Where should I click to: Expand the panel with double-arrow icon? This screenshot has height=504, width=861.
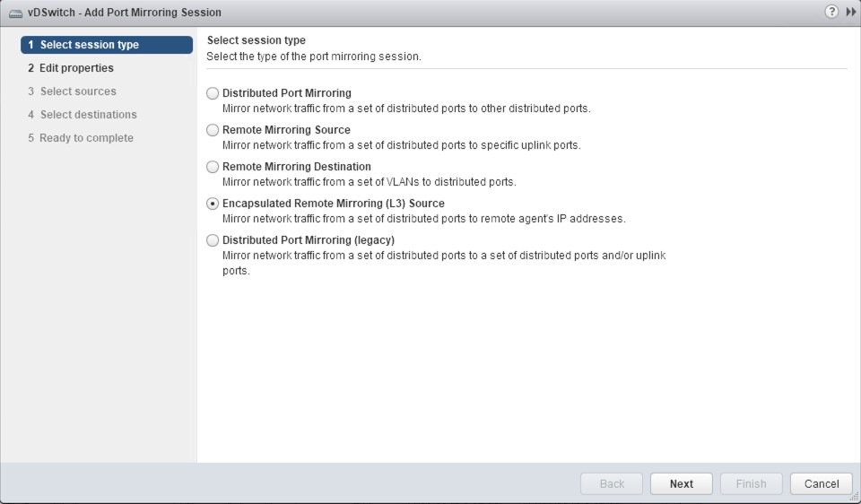tap(851, 12)
